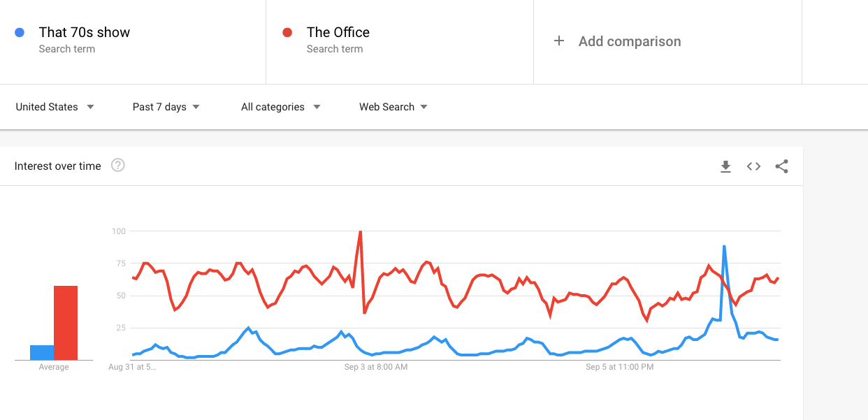Edit the That 70s show search term
The height and width of the screenshot is (420, 868).
133,41
